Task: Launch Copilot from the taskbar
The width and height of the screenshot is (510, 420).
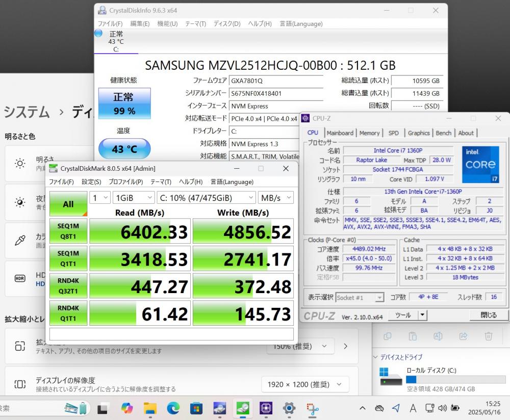Action: click(126, 408)
